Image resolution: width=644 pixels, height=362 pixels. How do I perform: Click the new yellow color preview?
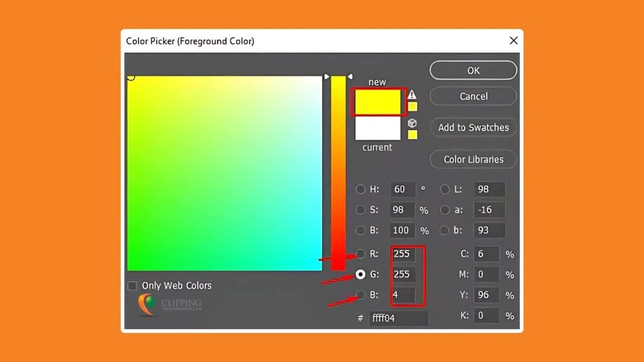377,102
